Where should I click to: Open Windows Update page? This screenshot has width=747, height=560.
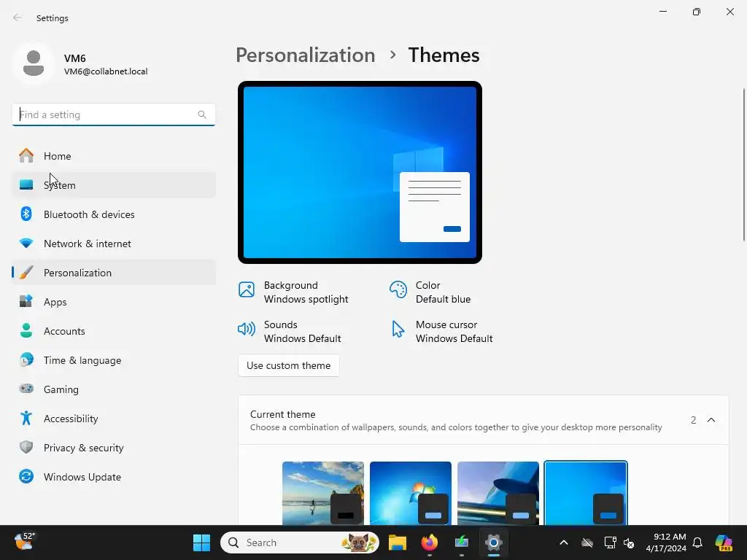(114, 476)
